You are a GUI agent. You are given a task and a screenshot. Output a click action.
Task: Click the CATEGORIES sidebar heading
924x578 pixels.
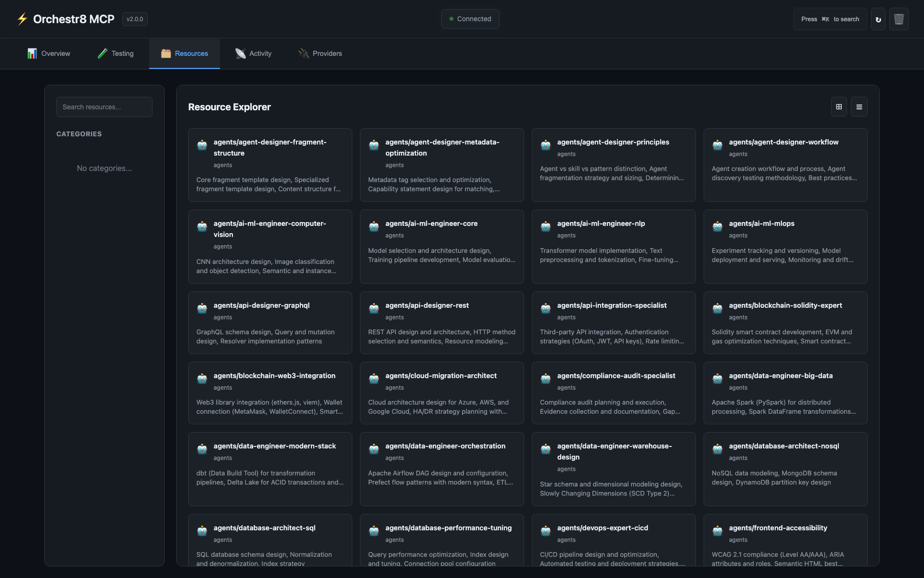click(79, 134)
